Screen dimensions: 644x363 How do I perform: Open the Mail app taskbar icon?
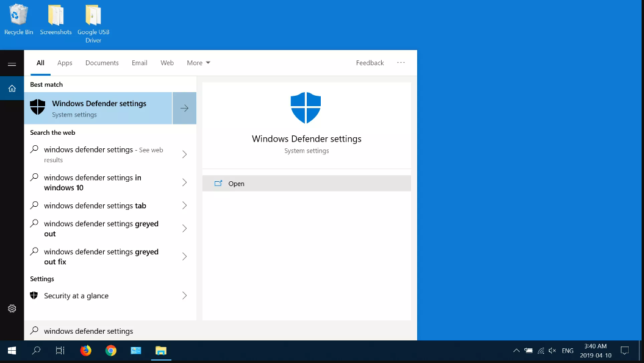coord(136,351)
